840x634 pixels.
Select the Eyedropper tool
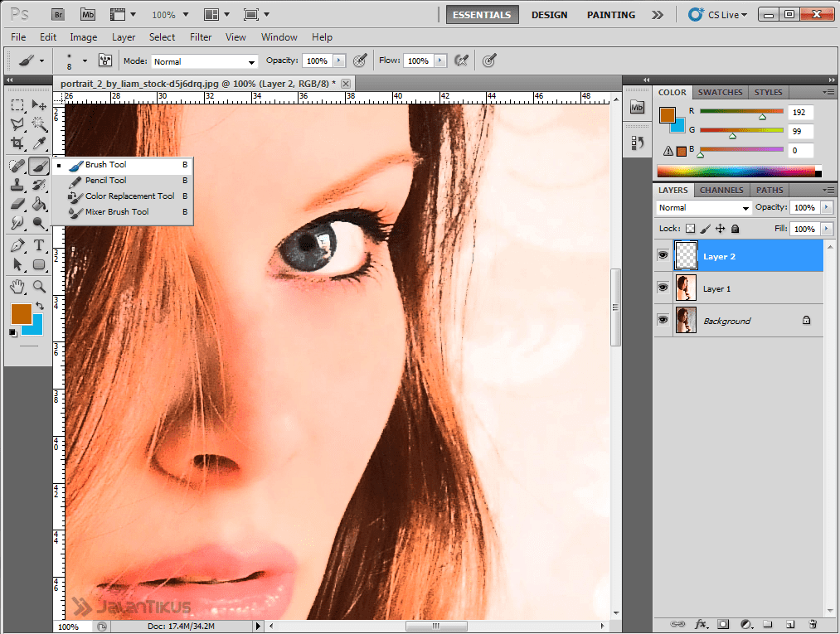[x=39, y=143]
